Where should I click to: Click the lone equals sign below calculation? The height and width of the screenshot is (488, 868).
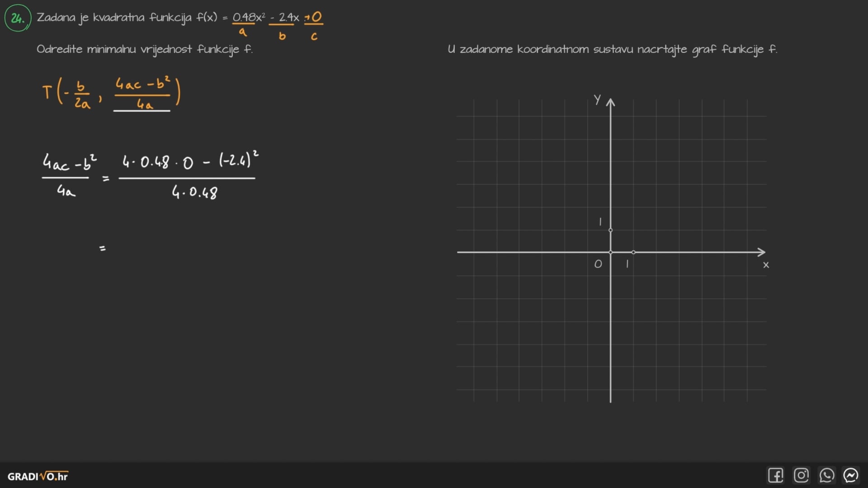[103, 248]
